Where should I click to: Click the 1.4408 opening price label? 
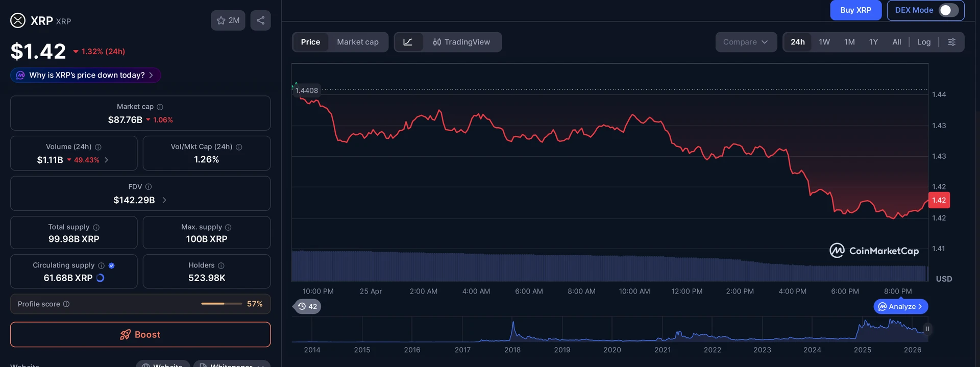click(306, 90)
